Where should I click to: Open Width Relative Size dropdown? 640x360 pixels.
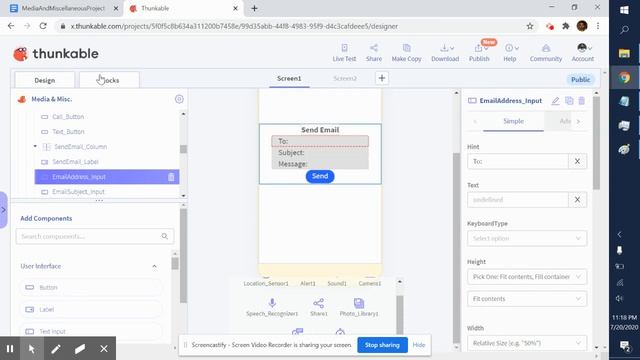pos(527,343)
